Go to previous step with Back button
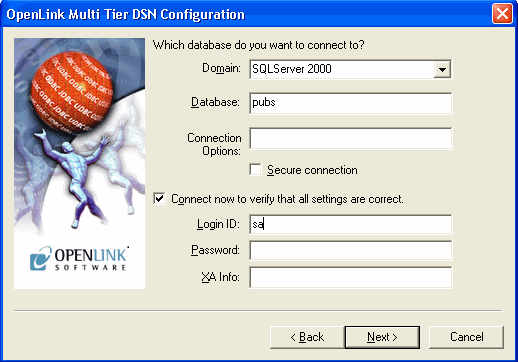518x362 pixels. point(307,337)
